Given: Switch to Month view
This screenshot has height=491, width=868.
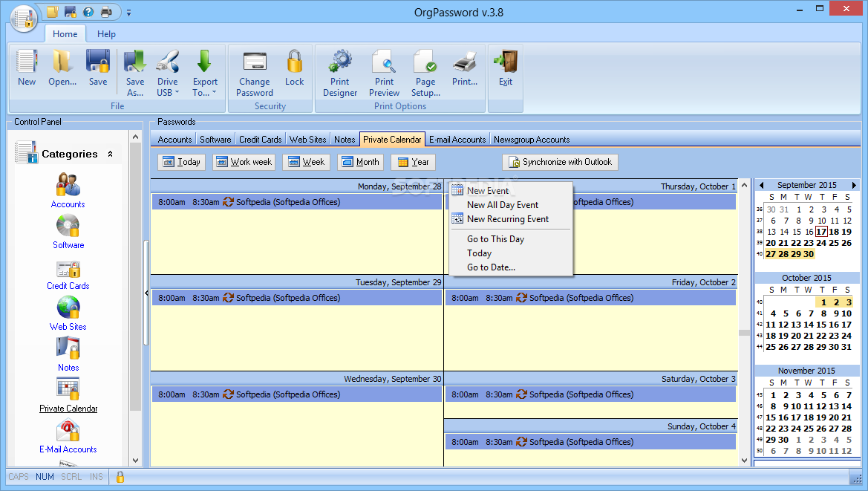Looking at the screenshot, I should coord(360,162).
